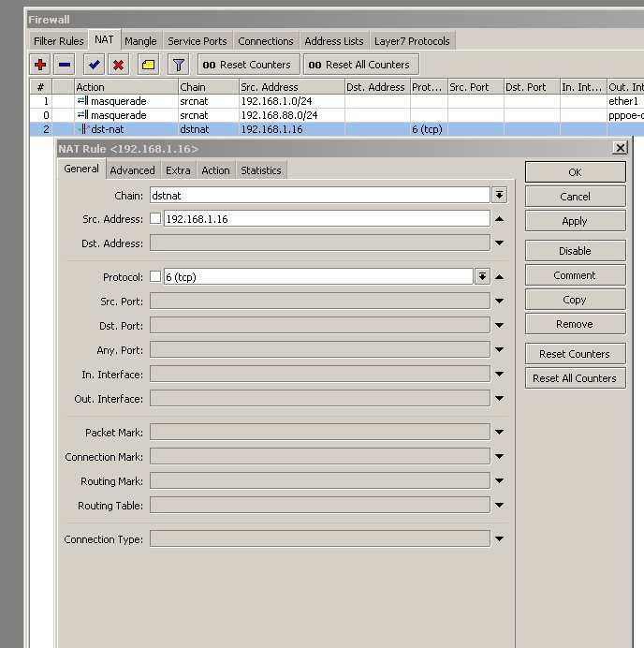
Task: Select the General tab in NAT Rule
Action: [81, 169]
